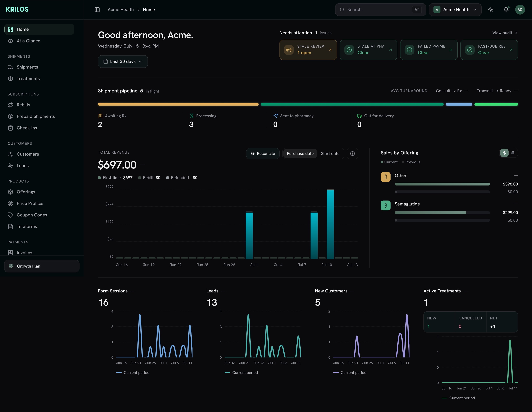Viewport: 532px width, 412px height.
Task: Open the AC user avatar menu
Action: click(520, 9)
